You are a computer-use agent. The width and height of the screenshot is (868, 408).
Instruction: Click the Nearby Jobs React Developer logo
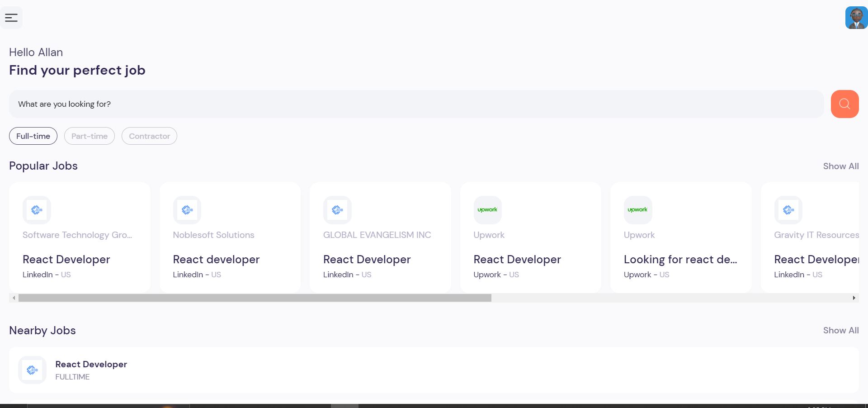(x=32, y=370)
